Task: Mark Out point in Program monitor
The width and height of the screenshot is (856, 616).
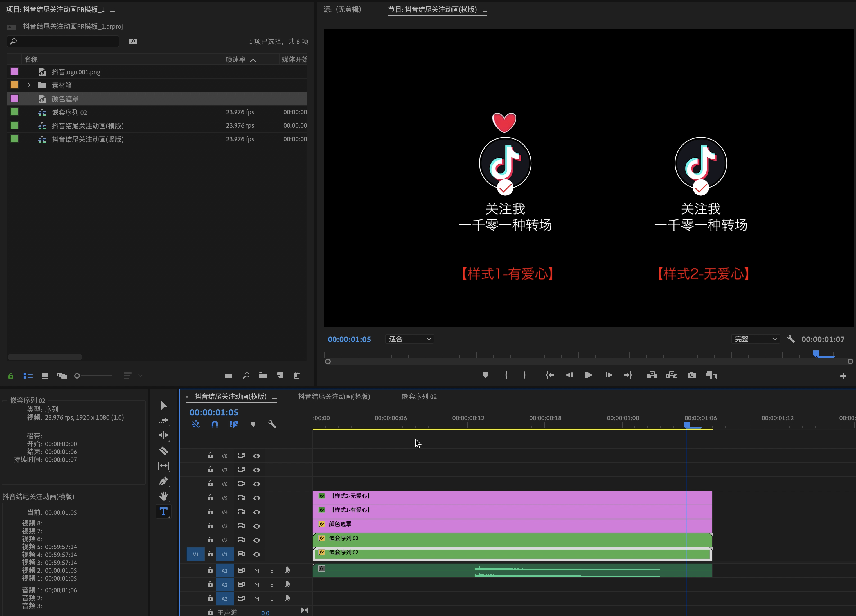Action: point(524,375)
